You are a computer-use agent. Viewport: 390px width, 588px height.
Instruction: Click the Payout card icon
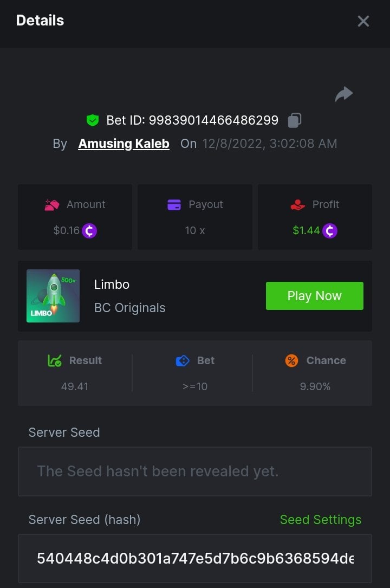pyautogui.click(x=174, y=205)
